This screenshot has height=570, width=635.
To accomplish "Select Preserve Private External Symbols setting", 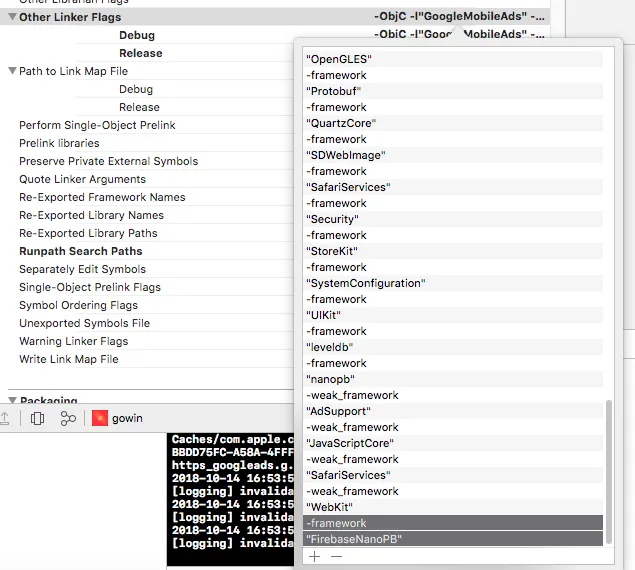I will pyautogui.click(x=109, y=161).
